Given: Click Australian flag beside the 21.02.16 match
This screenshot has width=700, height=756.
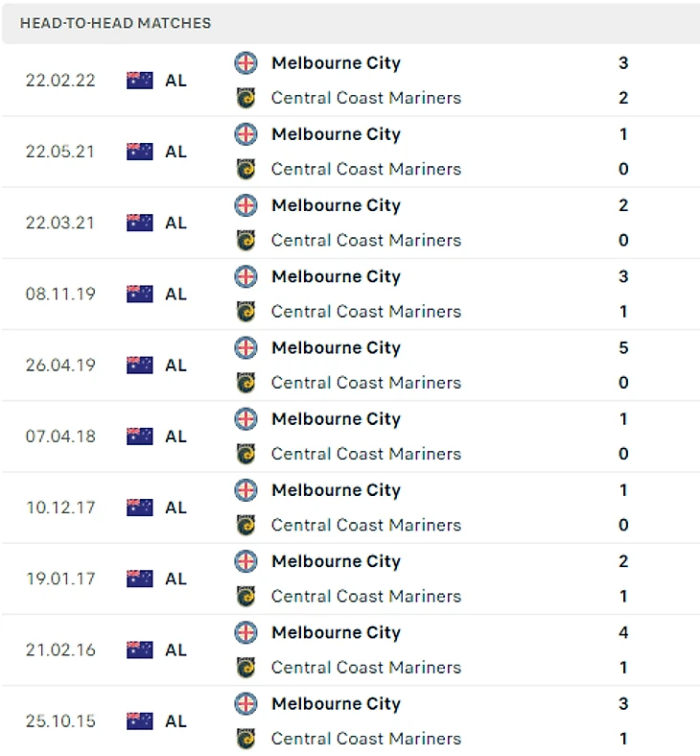Looking at the screenshot, I should pos(140,650).
